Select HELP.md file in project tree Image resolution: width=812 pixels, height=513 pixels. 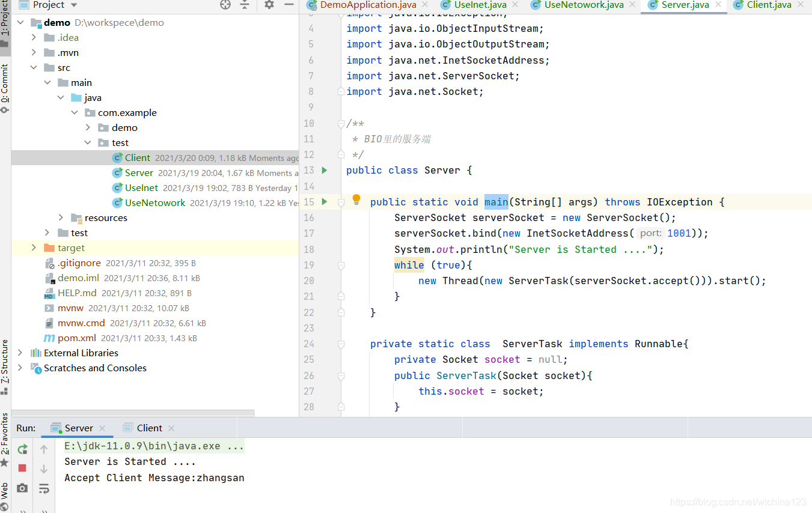[77, 293]
